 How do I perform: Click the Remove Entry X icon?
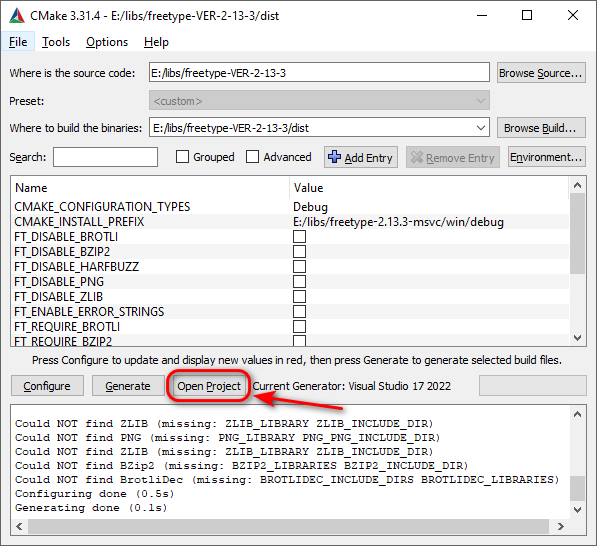pyautogui.click(x=417, y=157)
